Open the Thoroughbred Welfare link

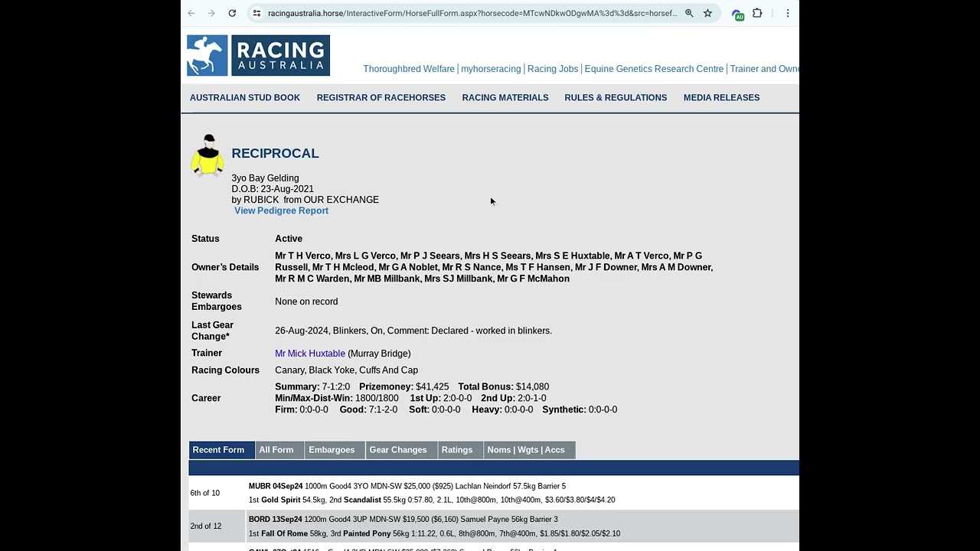point(409,69)
